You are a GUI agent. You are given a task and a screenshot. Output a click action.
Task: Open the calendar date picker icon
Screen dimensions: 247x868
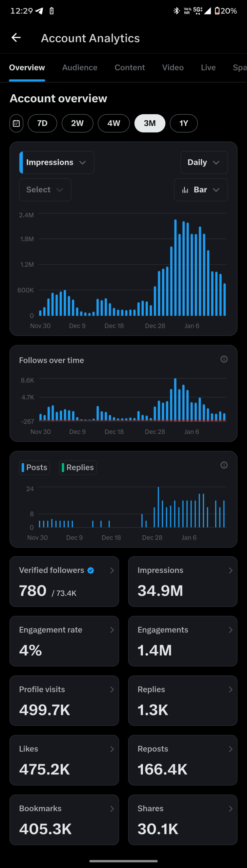click(x=16, y=123)
